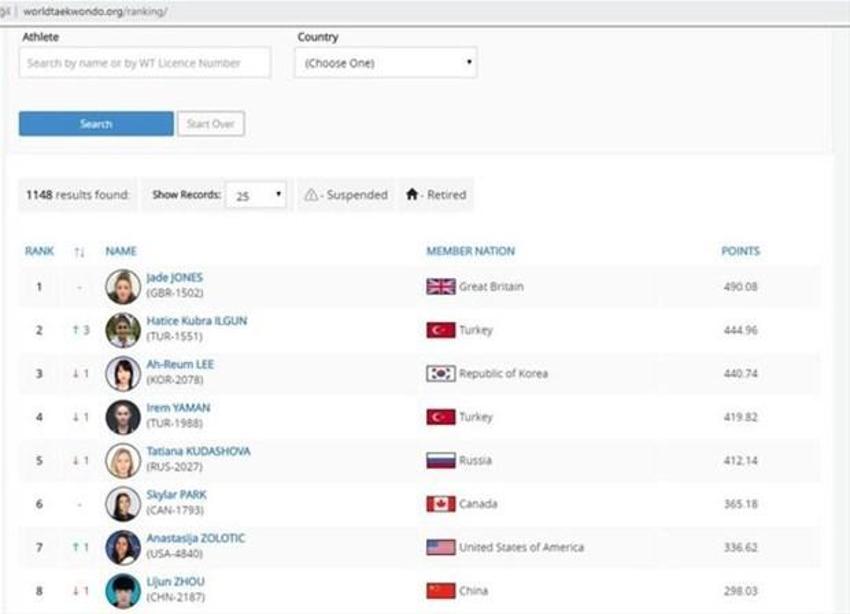Open Hatice Kubra ILGUN profile link
This screenshot has width=850, height=614.
(x=197, y=321)
